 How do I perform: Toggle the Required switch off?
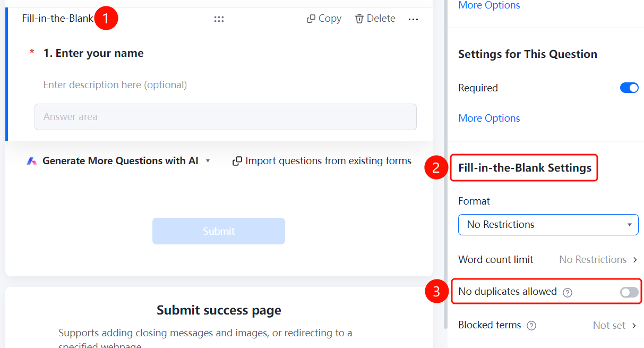(x=629, y=88)
